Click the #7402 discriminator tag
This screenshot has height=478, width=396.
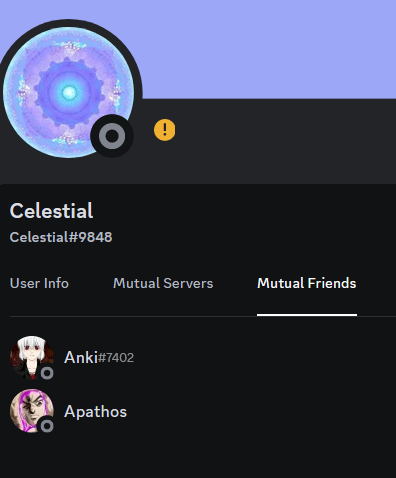pyautogui.click(x=116, y=358)
